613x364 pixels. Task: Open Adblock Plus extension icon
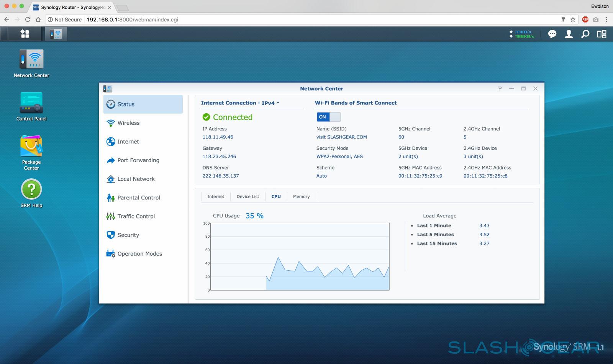coord(585,20)
